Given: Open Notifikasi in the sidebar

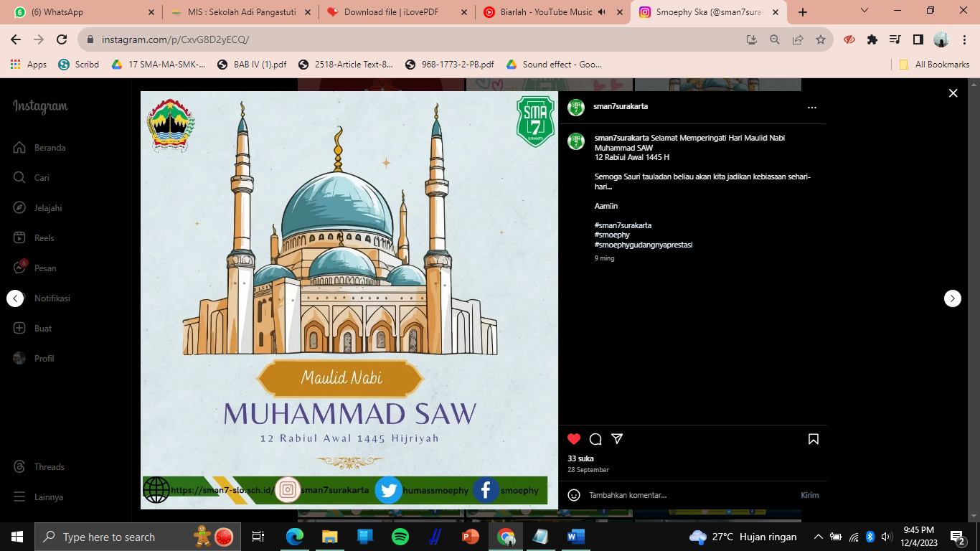Looking at the screenshot, I should coord(52,298).
